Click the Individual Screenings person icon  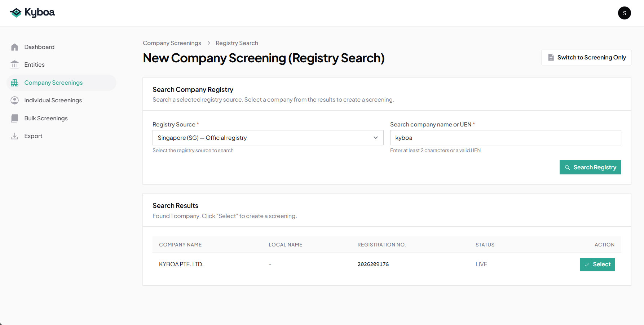pyautogui.click(x=14, y=100)
